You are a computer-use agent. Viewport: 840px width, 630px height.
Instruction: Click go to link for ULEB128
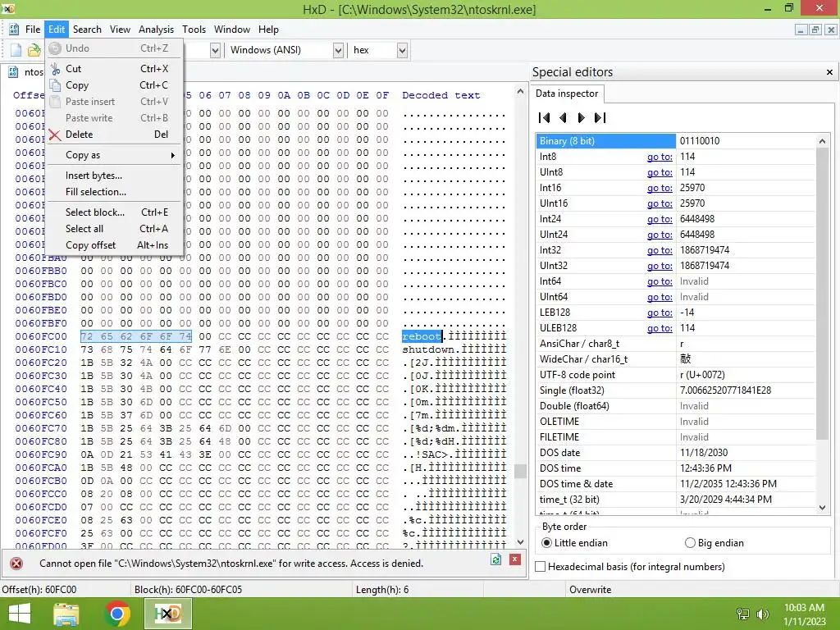pyautogui.click(x=660, y=328)
